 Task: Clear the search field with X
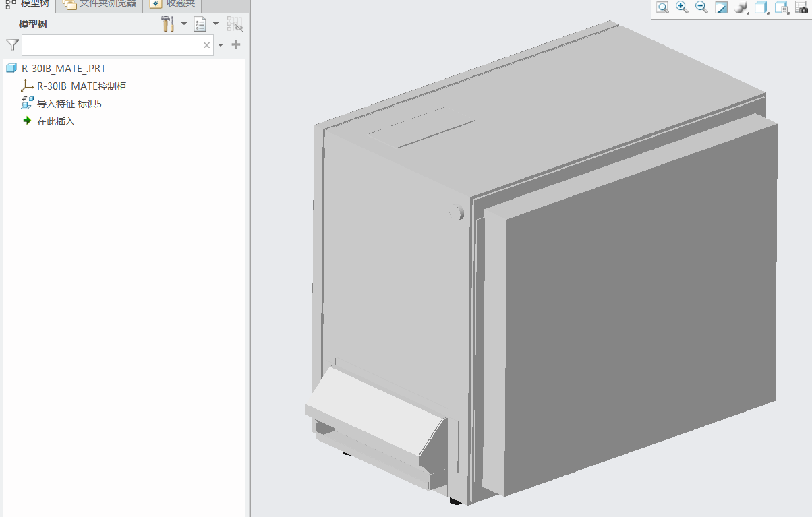coord(207,45)
